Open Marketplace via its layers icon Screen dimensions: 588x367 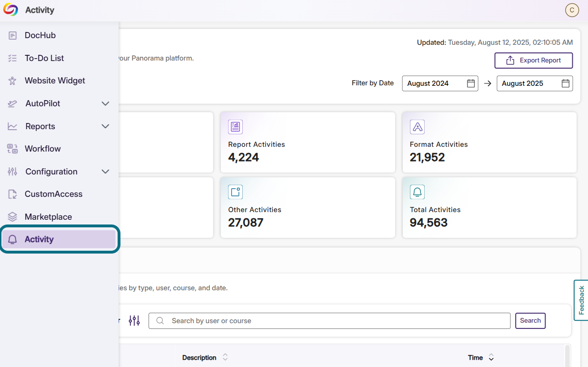(x=12, y=216)
